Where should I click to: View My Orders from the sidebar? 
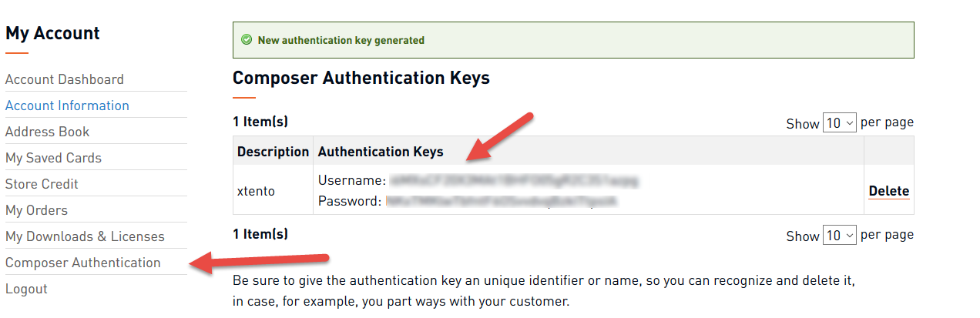pos(36,210)
